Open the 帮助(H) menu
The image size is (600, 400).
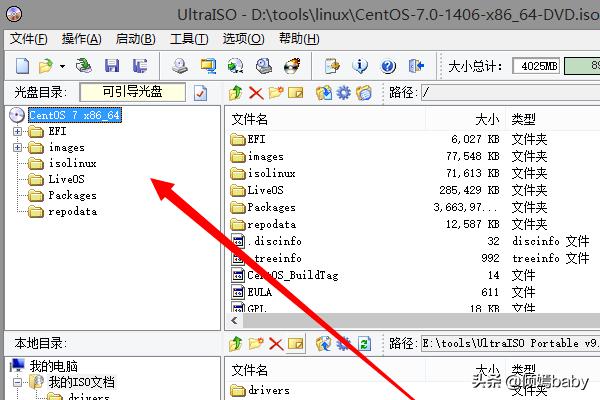299,39
